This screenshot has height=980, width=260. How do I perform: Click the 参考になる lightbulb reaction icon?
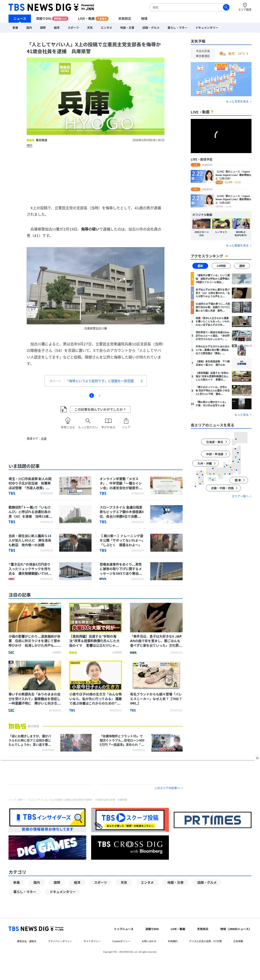68,420
